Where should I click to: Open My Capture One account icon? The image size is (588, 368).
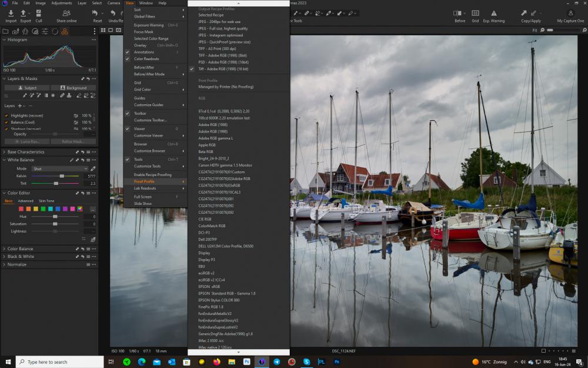pyautogui.click(x=570, y=14)
